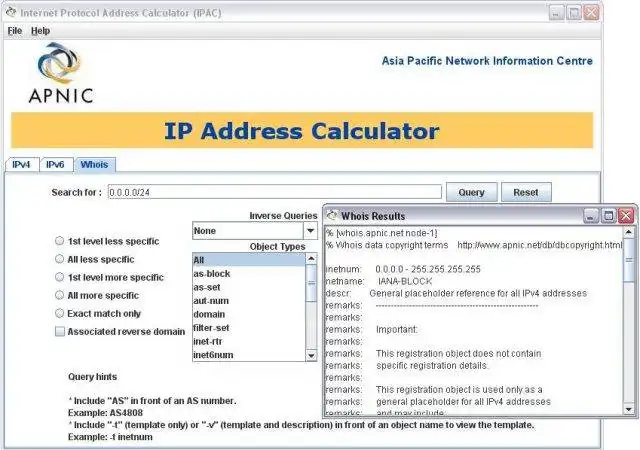This screenshot has height=450, width=640.
Task: Select as-set object type
Action: (249, 287)
